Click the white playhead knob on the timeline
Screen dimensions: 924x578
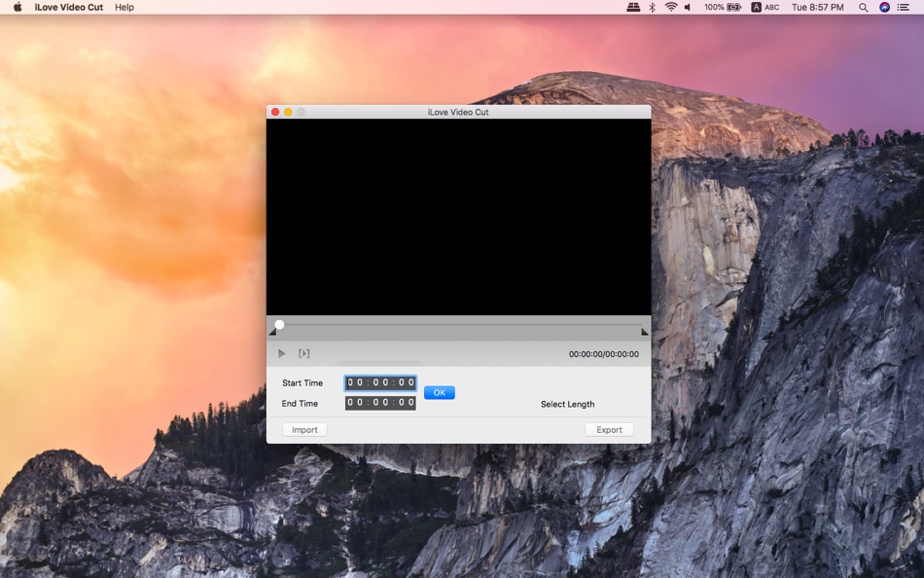pyautogui.click(x=279, y=324)
